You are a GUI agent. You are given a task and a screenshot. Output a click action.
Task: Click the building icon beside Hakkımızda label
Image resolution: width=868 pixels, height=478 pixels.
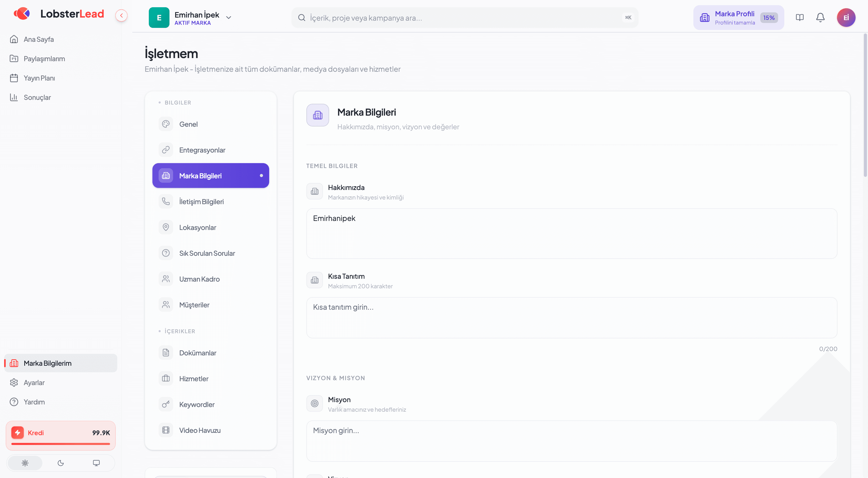pos(315,192)
